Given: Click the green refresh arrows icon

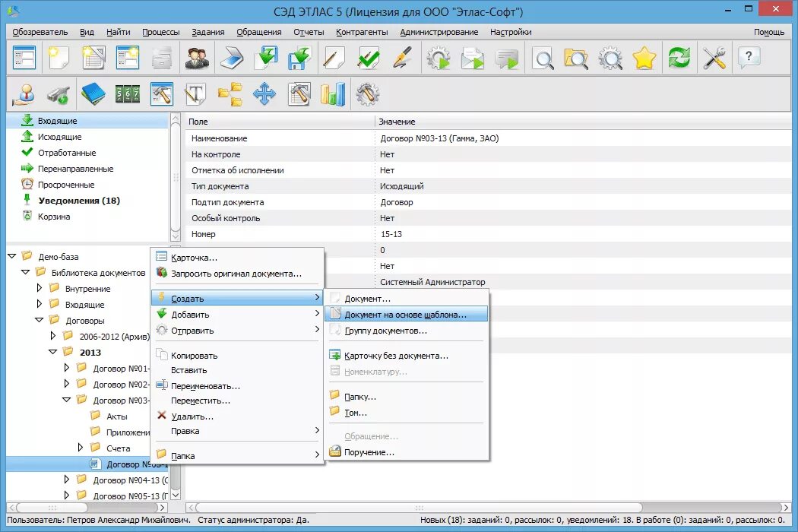Looking at the screenshot, I should [679, 58].
